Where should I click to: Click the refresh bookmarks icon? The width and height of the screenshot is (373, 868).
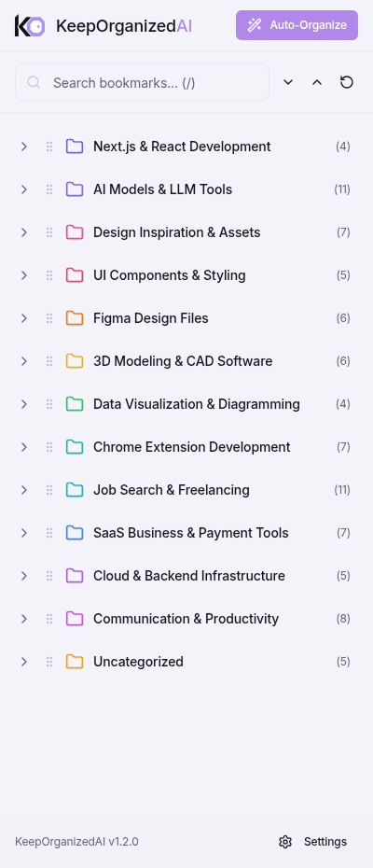[347, 82]
